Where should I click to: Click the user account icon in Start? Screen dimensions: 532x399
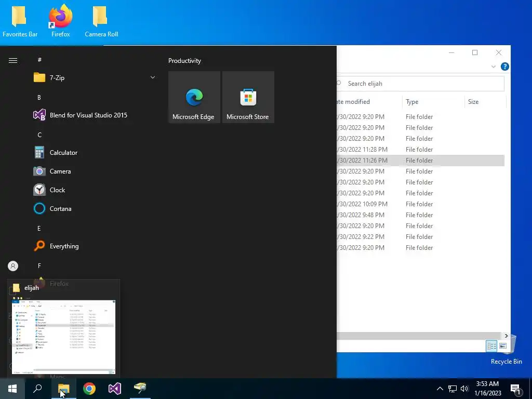[13, 266]
